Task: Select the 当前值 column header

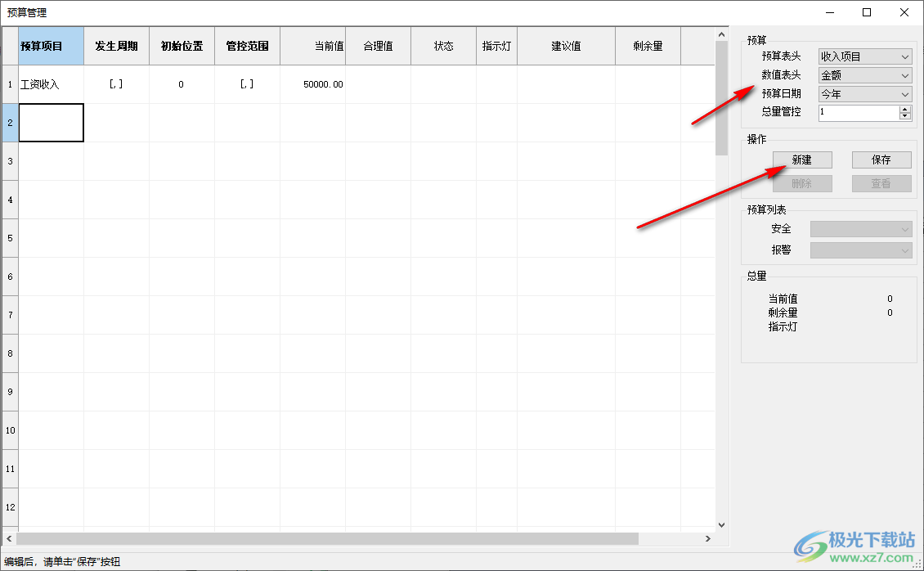Action: [313, 46]
